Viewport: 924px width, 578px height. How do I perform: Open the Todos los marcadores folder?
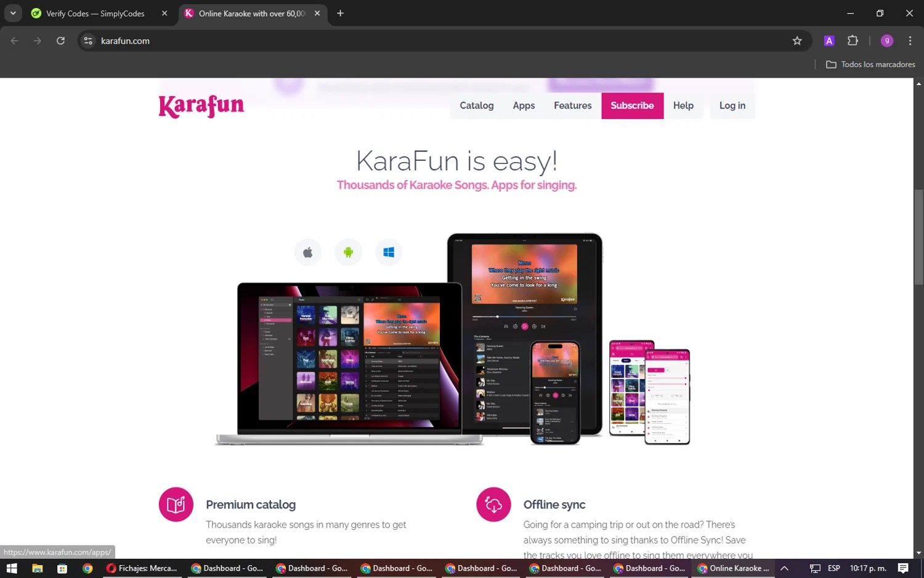point(870,64)
